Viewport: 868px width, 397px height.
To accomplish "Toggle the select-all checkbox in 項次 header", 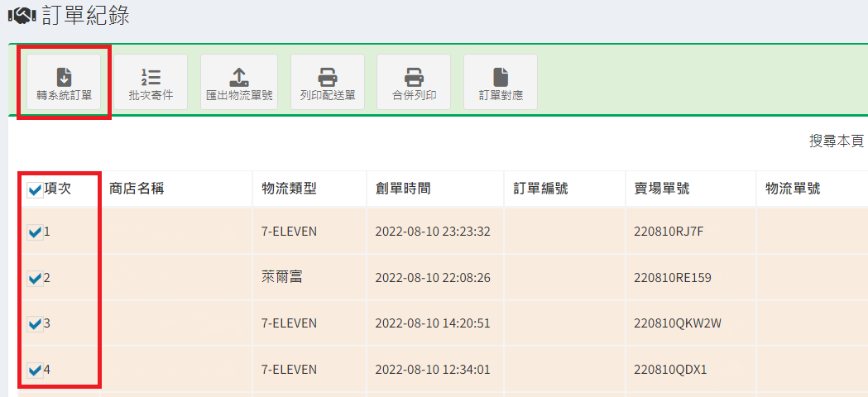I will (x=36, y=191).
